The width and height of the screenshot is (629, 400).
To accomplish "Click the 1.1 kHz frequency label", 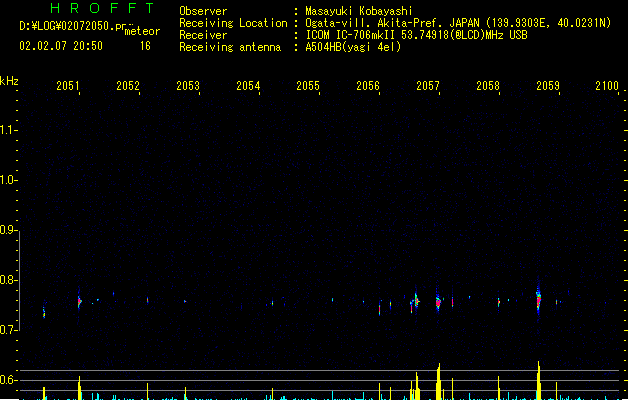I will [8, 130].
